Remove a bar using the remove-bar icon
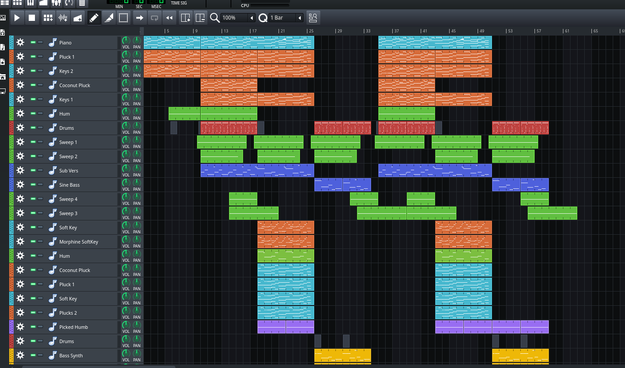Viewport: 625px width, 368px height. (x=200, y=18)
